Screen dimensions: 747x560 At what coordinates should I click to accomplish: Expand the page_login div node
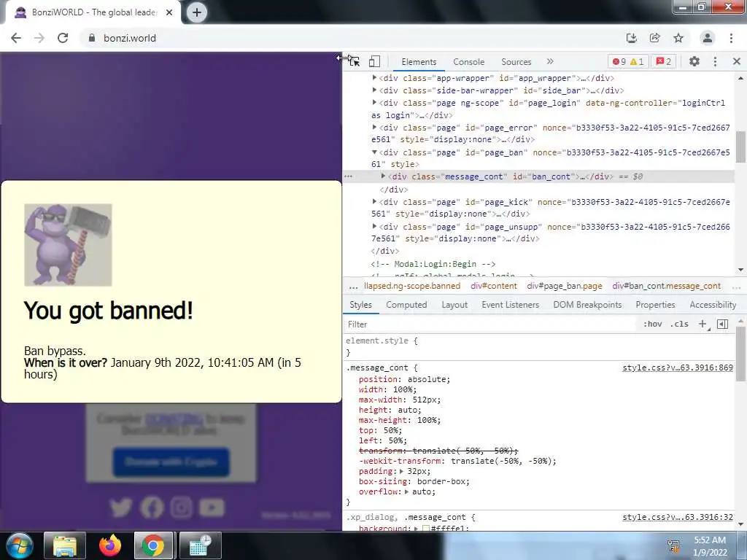tap(374, 102)
